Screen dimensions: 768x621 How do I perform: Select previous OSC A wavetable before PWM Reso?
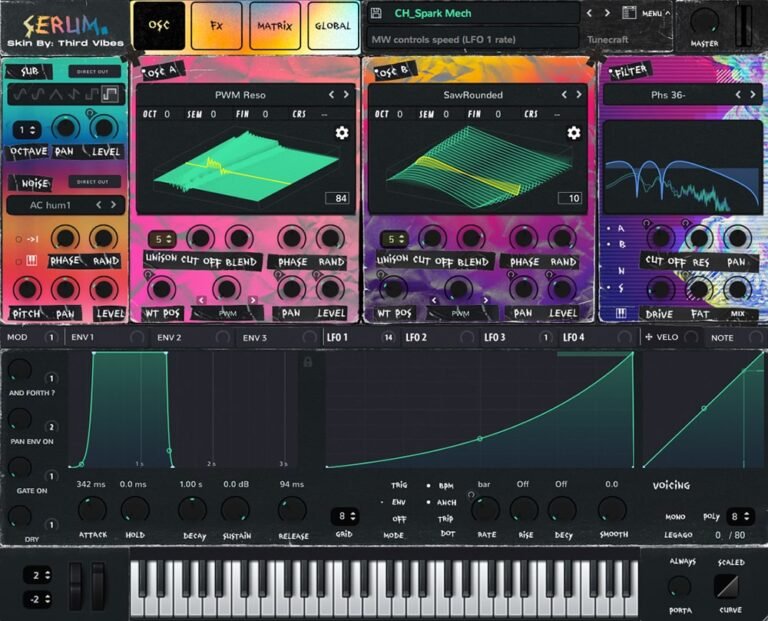coord(332,95)
